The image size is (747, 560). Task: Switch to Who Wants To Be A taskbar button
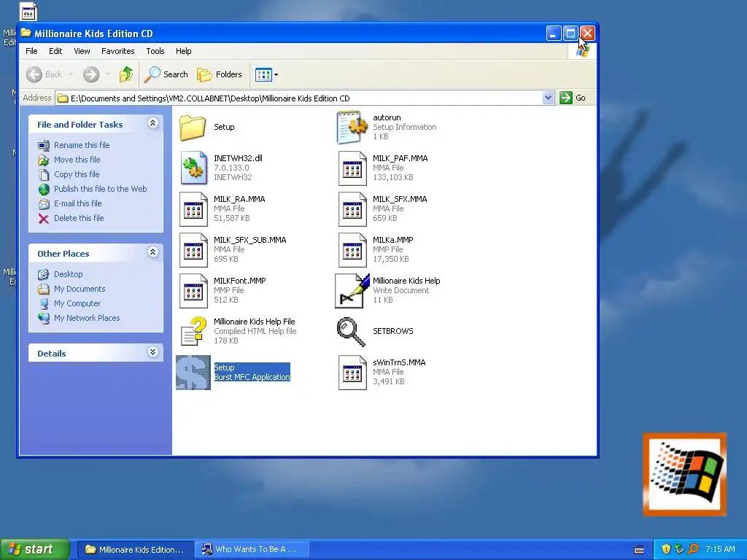(252, 550)
